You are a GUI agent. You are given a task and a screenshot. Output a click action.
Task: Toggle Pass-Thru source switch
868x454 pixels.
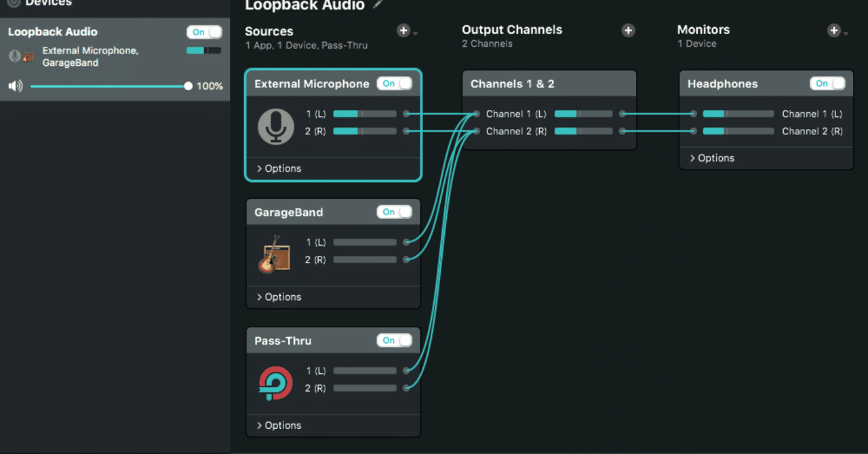395,341
